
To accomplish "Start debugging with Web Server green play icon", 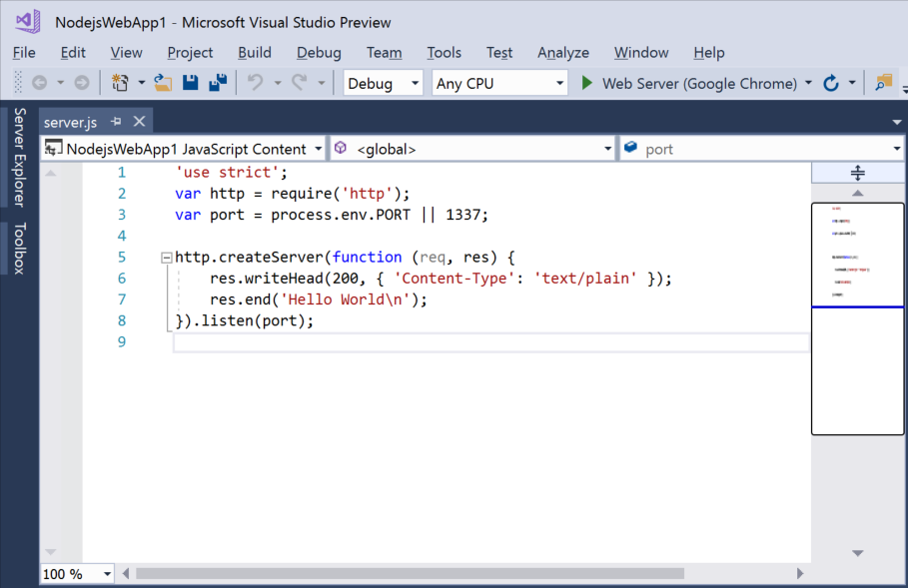I will click(586, 83).
